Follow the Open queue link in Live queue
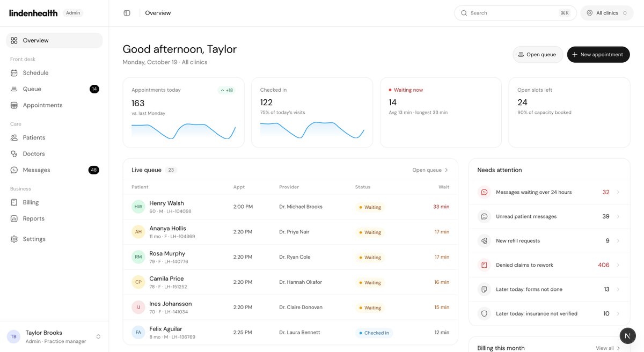Screen dimensions: 644x352 430,170
